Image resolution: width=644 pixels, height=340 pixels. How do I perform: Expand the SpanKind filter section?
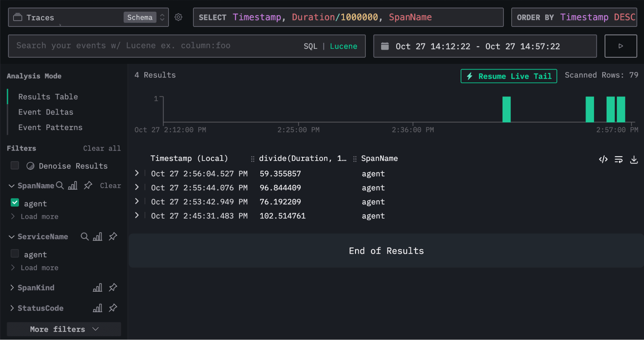12,287
